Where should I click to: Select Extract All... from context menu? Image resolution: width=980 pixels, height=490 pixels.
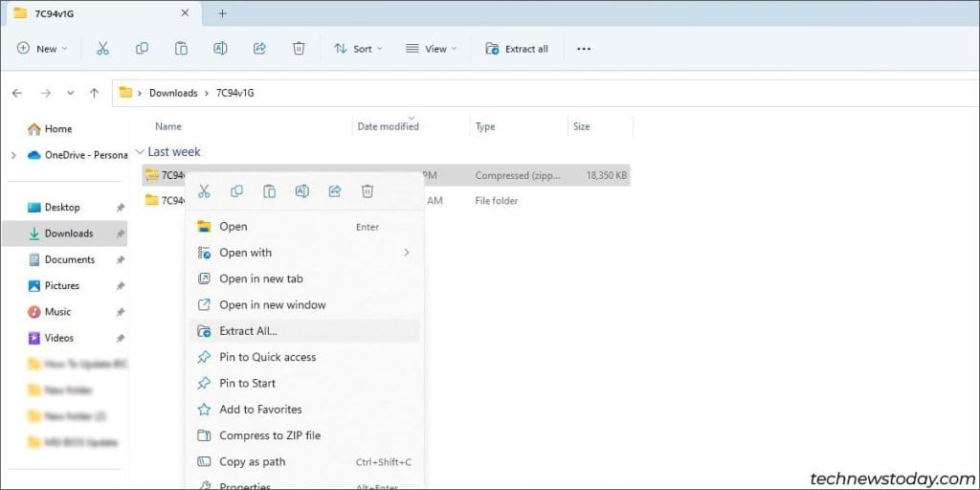[248, 331]
